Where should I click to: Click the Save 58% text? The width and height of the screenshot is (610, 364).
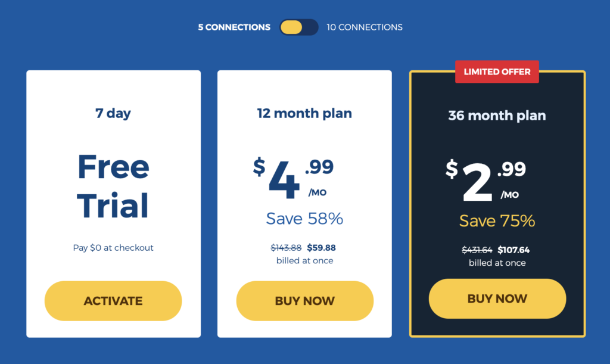[x=304, y=218]
